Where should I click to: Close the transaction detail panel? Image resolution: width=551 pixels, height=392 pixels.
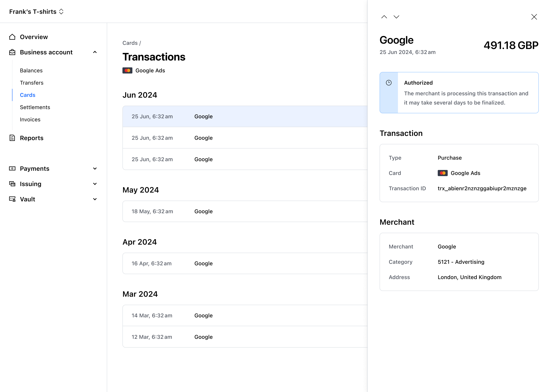[x=534, y=17]
